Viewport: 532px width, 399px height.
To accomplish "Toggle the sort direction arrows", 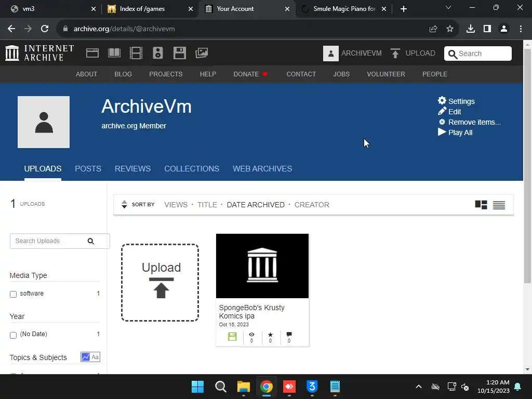I will (x=124, y=204).
